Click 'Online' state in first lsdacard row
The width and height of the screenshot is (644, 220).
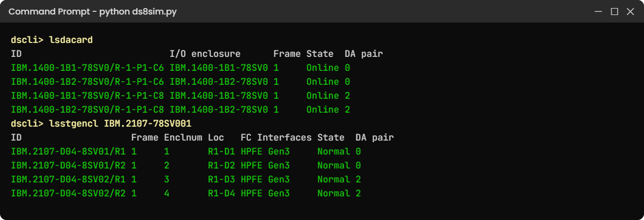click(x=323, y=68)
